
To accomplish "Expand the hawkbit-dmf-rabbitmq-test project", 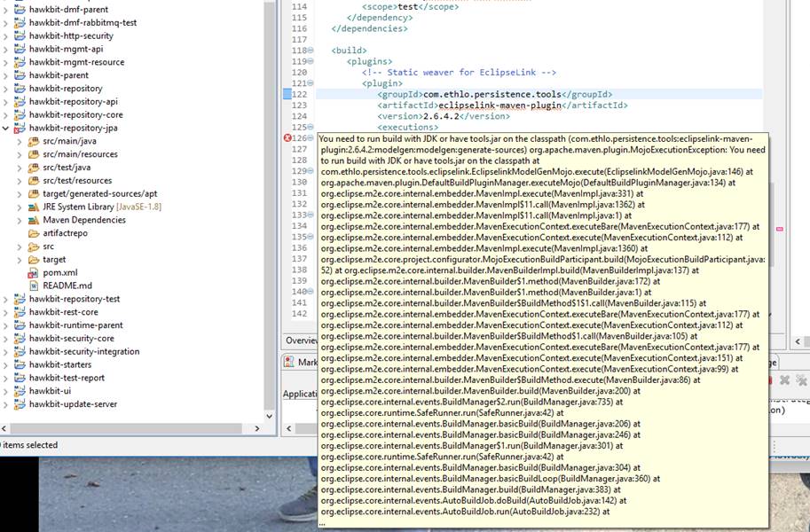I will pos(5,23).
